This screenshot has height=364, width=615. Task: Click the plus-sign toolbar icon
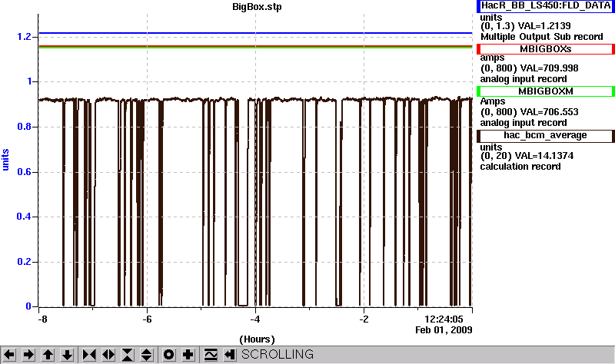point(188,355)
